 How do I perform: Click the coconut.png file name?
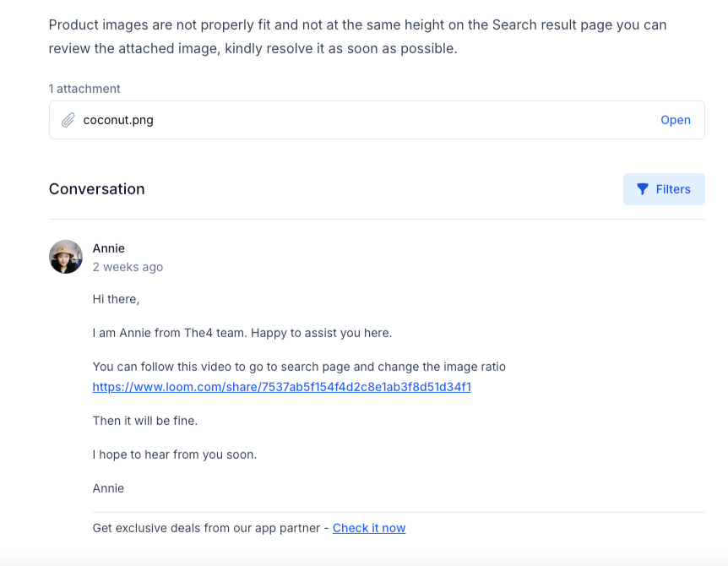[118, 120]
